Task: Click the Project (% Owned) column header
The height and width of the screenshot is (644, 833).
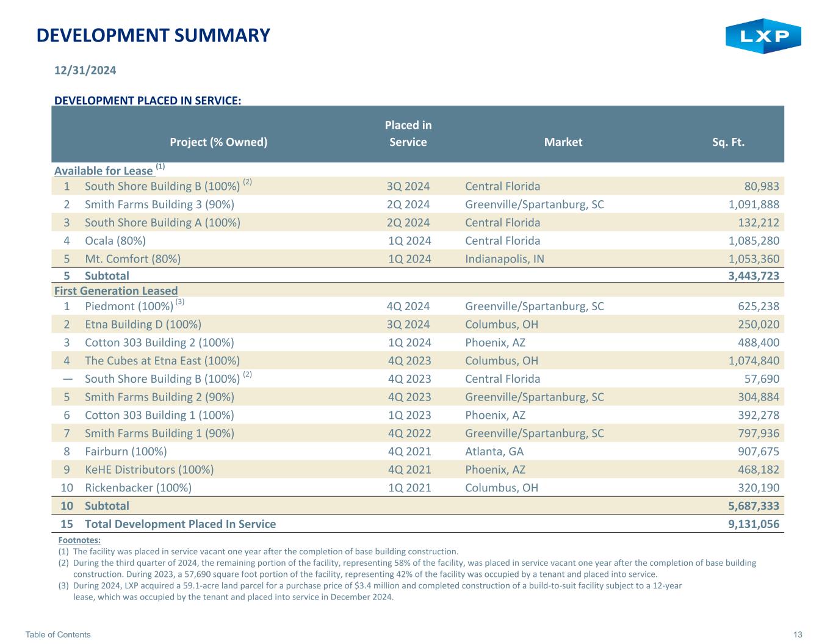Action: tap(218, 142)
